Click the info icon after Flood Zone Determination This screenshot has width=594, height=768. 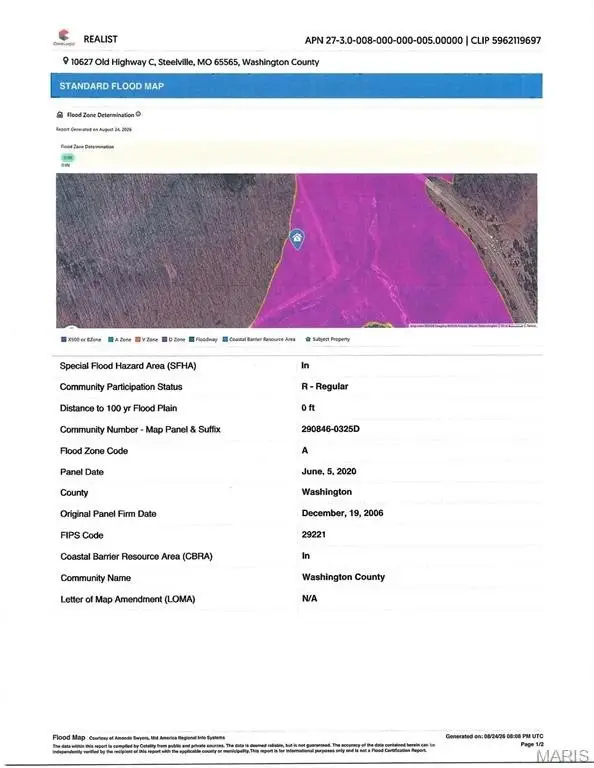[138, 114]
